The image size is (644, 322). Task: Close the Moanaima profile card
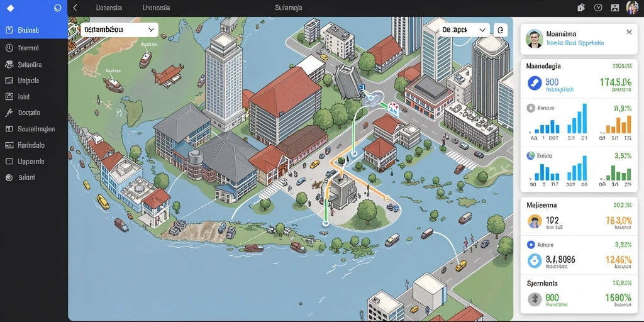pos(629,32)
